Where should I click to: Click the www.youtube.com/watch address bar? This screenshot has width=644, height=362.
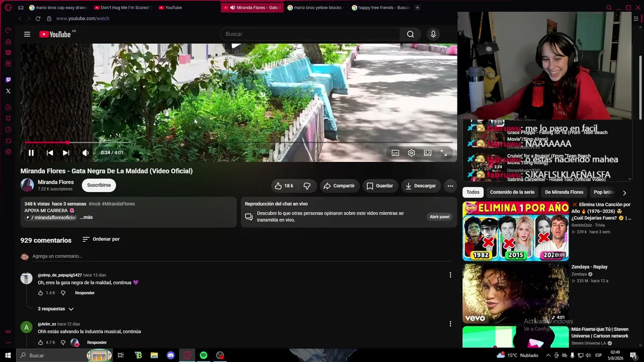(83, 19)
